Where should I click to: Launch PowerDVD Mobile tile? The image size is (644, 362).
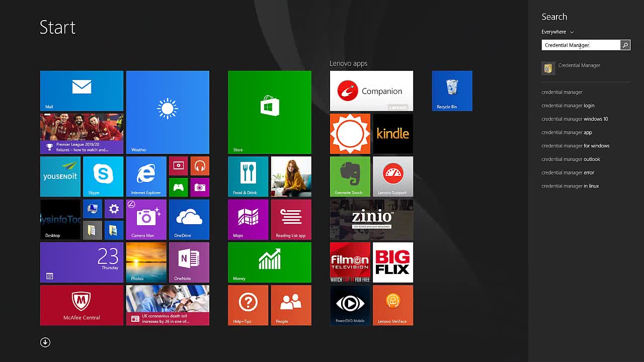pos(350,305)
